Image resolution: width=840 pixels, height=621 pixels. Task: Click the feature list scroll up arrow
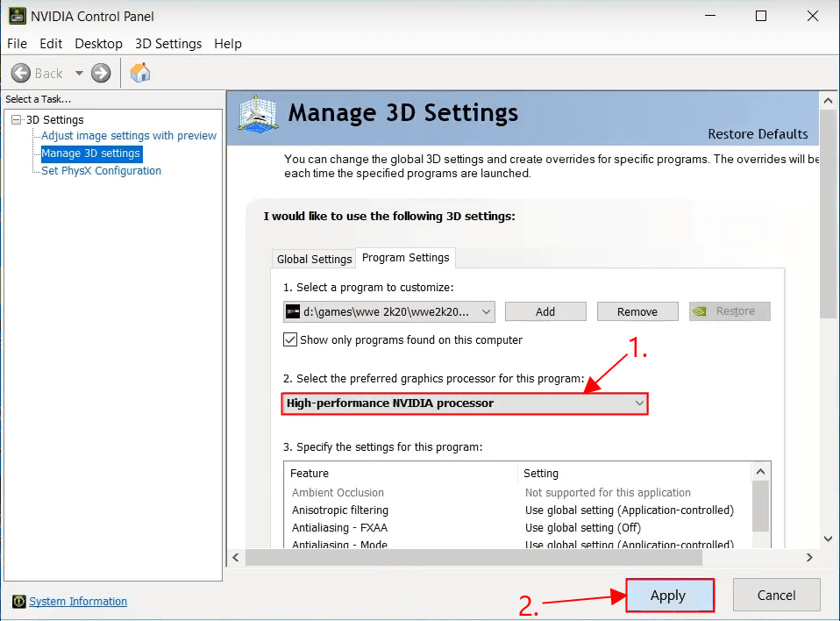761,472
